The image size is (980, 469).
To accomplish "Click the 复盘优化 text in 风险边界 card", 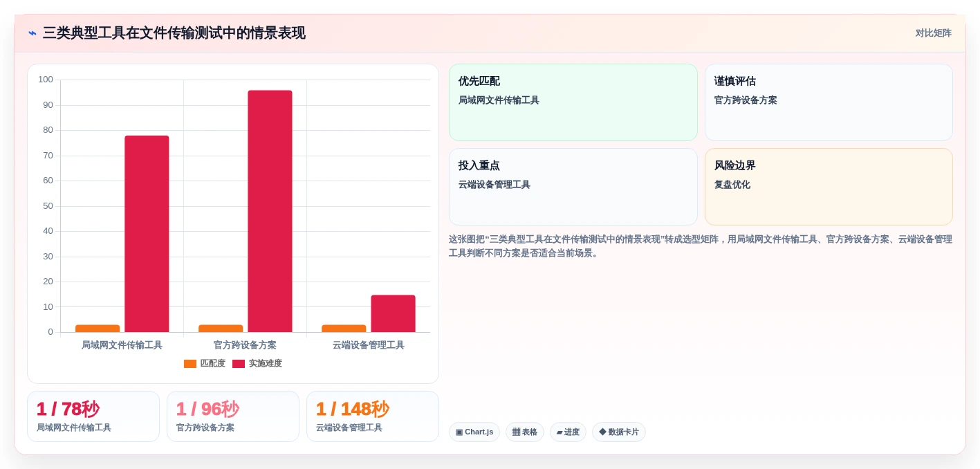I will (x=732, y=185).
